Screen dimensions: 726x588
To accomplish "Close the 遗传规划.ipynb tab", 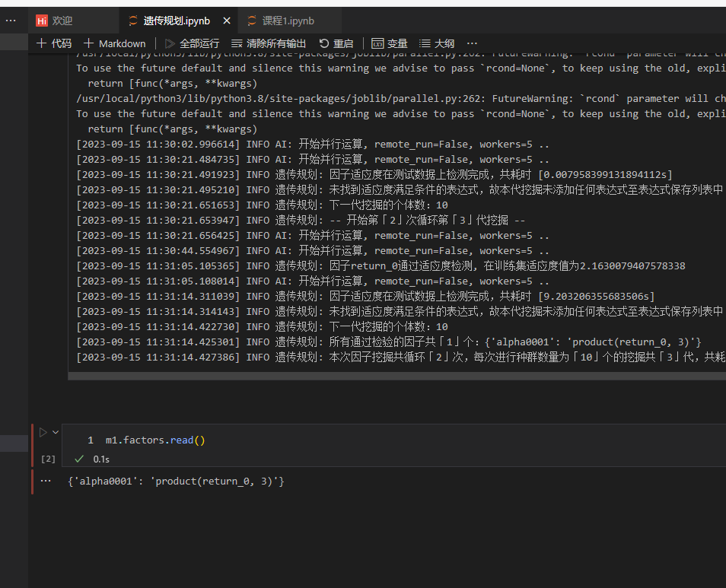I will coord(224,21).
